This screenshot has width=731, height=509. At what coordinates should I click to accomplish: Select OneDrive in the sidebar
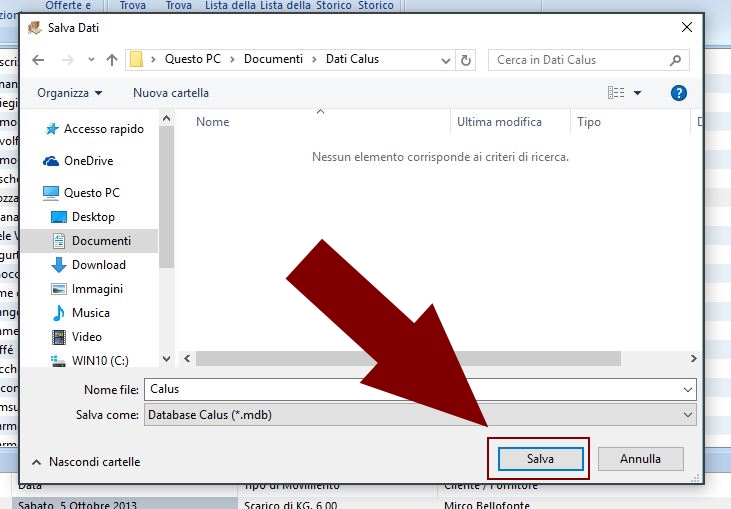pyautogui.click(x=78, y=161)
